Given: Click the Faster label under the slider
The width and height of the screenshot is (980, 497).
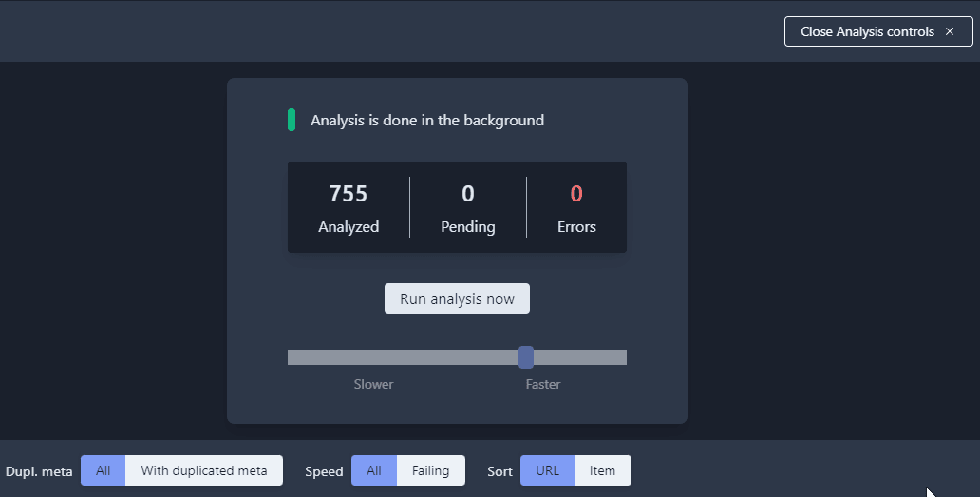Looking at the screenshot, I should [x=543, y=384].
